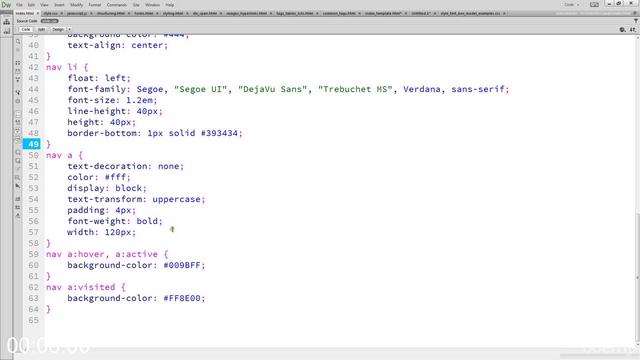Close the index.html tab

(x=38, y=13)
